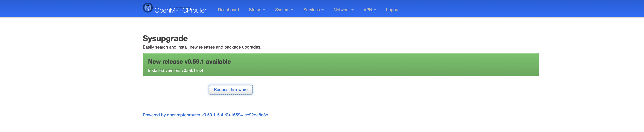
Task: Click the Sysupgrade page heading
Action: pyautogui.click(x=165, y=38)
